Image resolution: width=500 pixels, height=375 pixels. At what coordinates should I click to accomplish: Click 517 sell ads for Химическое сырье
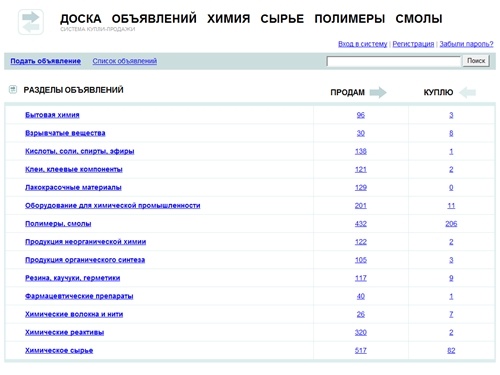point(361,350)
